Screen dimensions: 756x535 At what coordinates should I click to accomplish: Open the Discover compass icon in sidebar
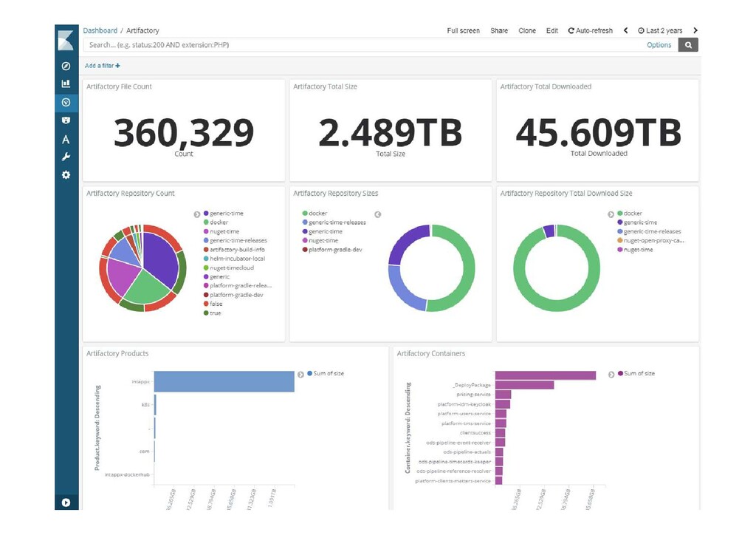(x=66, y=66)
